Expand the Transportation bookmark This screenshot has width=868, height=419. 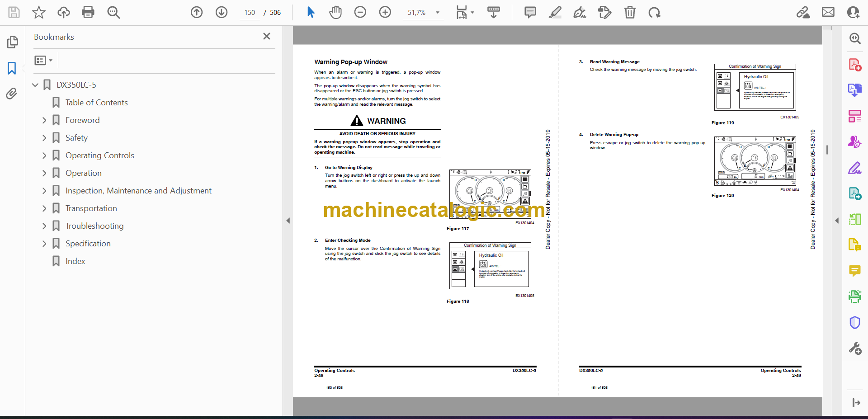[x=44, y=208]
